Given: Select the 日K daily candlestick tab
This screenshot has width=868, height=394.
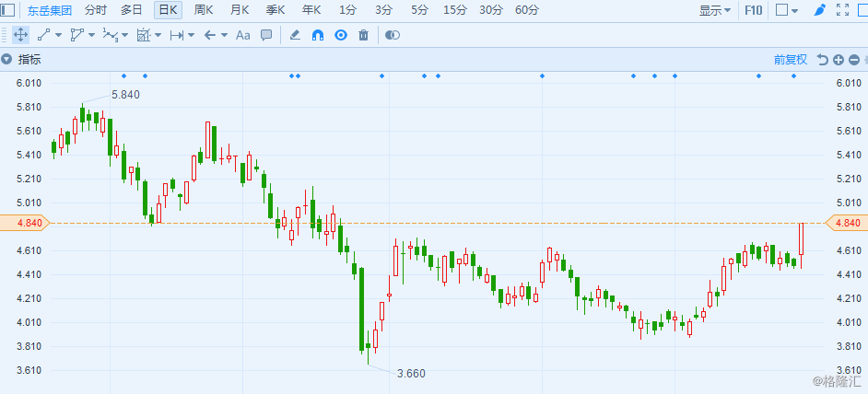Looking at the screenshot, I should coord(168,9).
